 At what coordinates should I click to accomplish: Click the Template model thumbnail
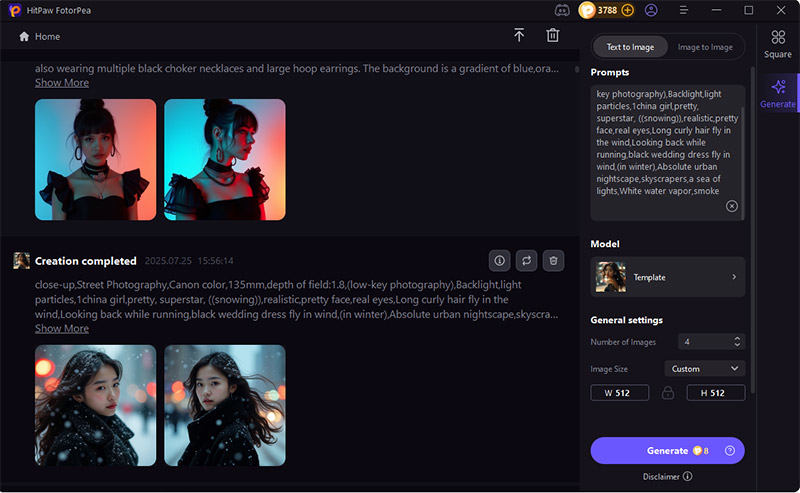(611, 277)
